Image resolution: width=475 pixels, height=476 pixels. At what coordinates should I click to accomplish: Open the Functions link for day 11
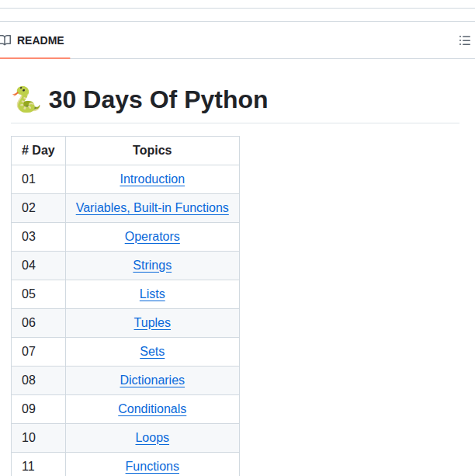(152, 466)
